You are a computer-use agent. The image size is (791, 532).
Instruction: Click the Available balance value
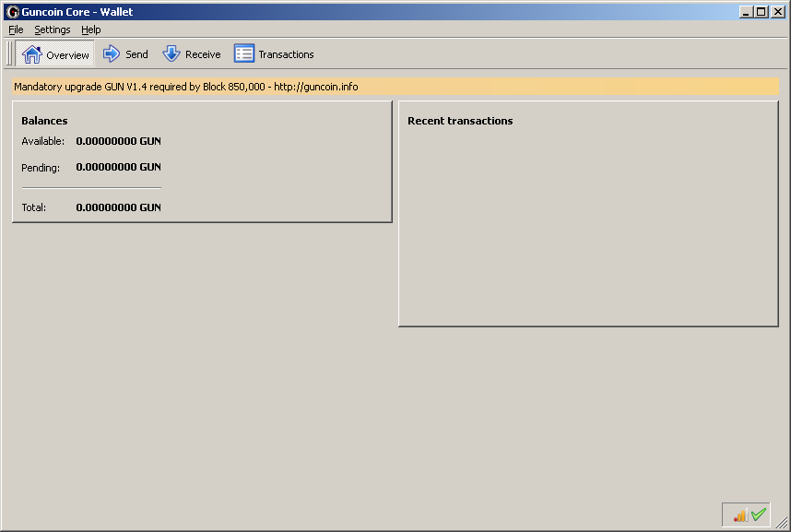point(119,141)
